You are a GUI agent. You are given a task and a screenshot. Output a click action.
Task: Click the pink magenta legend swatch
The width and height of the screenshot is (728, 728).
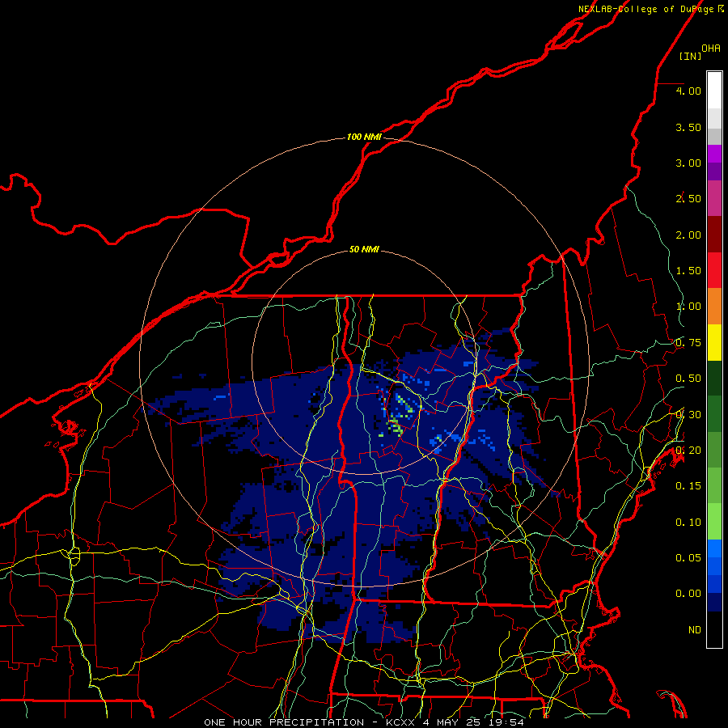tap(714, 198)
